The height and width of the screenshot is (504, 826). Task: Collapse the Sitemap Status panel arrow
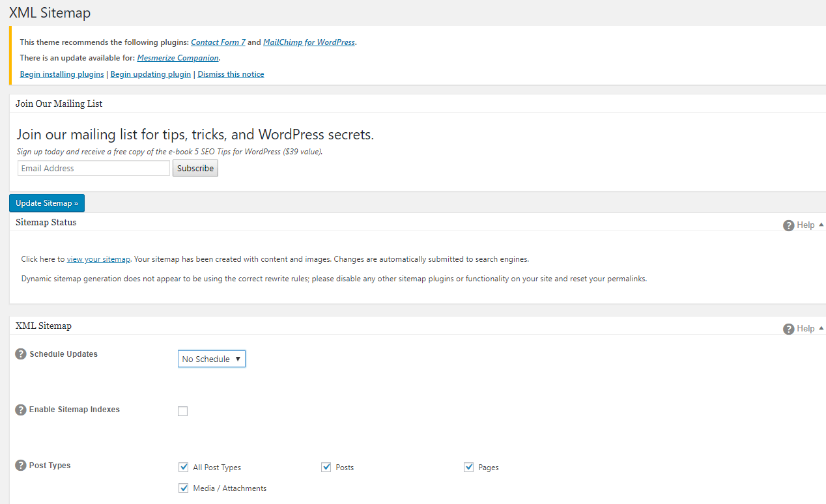pos(821,225)
